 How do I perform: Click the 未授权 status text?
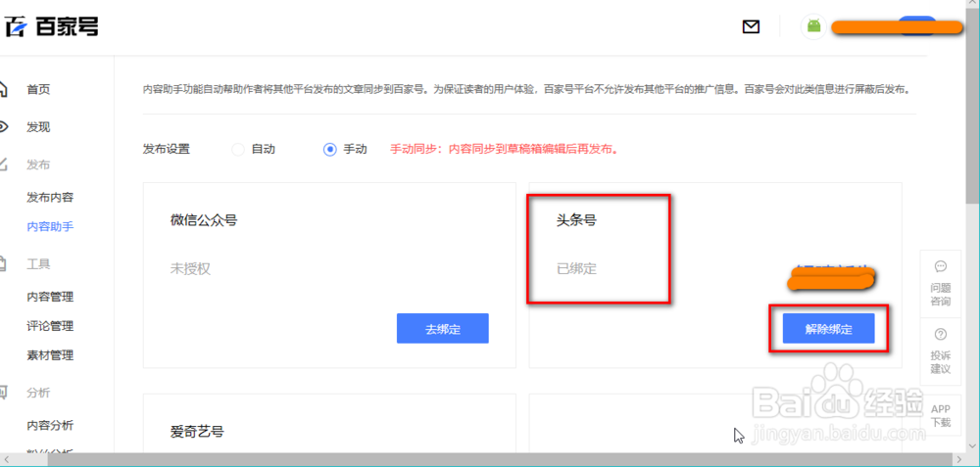tap(190, 269)
